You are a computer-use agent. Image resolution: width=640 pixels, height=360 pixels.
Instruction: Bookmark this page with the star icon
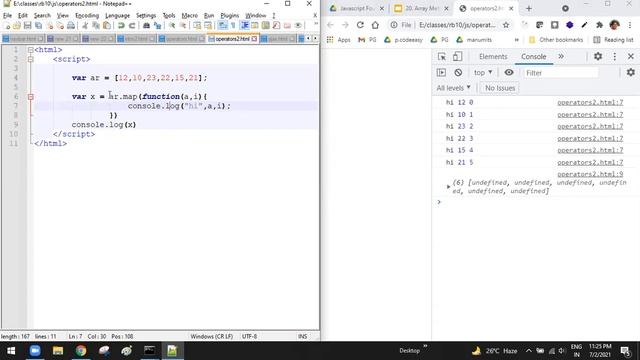click(x=506, y=25)
